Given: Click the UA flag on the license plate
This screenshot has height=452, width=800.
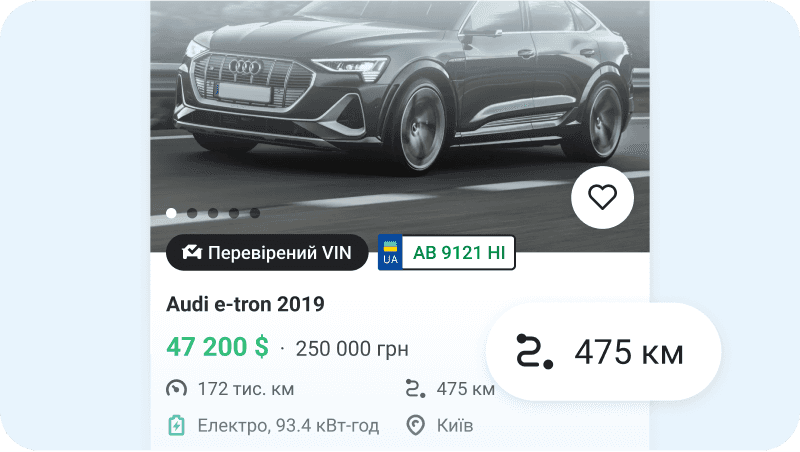Looking at the screenshot, I should pos(390,253).
